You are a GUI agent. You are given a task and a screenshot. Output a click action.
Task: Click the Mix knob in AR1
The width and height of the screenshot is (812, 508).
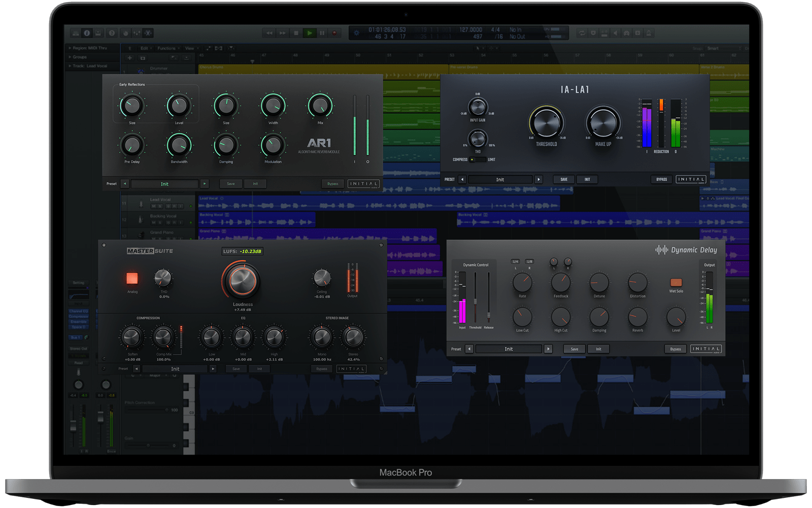coord(320,106)
